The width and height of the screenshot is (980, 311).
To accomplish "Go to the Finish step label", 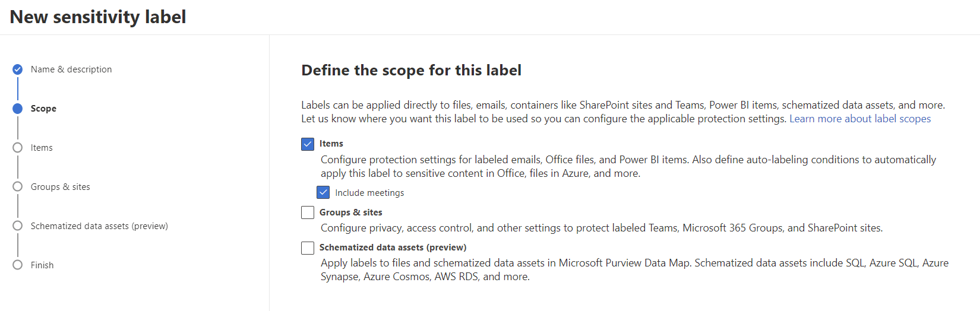I will [x=42, y=265].
